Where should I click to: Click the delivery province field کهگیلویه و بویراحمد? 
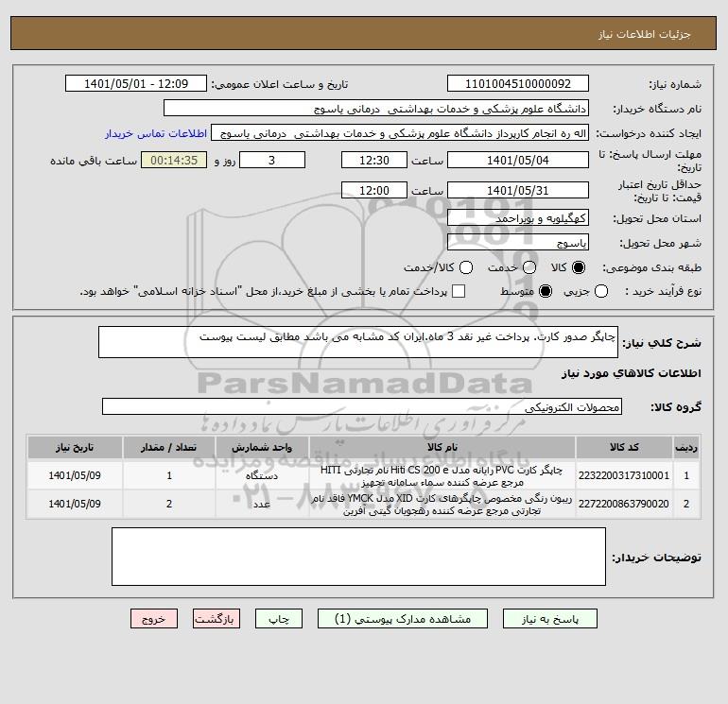coord(518,218)
